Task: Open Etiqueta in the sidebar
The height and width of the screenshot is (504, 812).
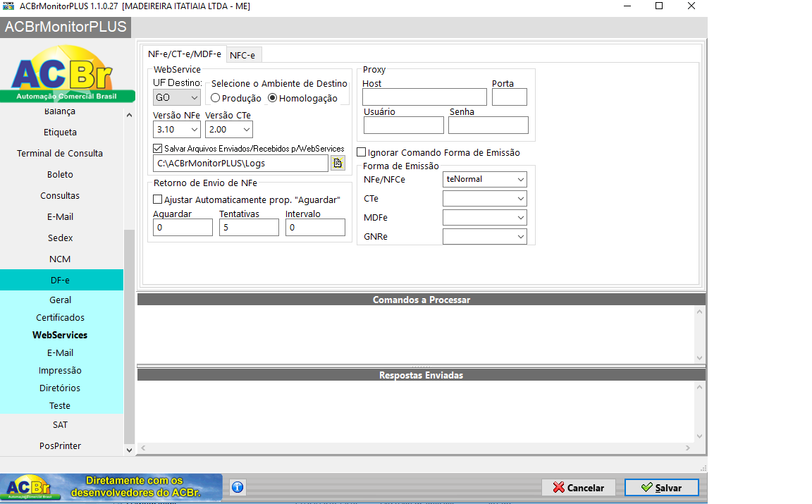Action: 60,132
